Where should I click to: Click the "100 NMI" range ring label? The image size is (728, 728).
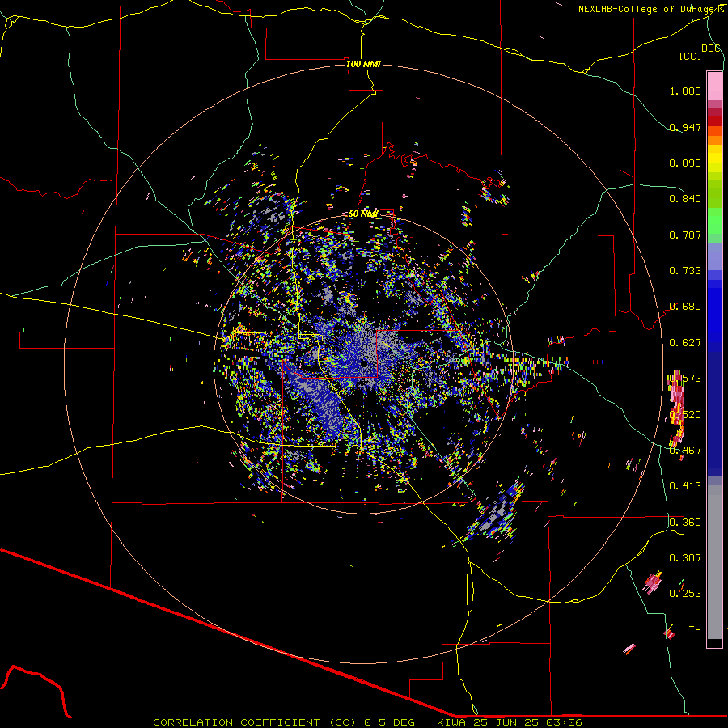tap(363, 64)
